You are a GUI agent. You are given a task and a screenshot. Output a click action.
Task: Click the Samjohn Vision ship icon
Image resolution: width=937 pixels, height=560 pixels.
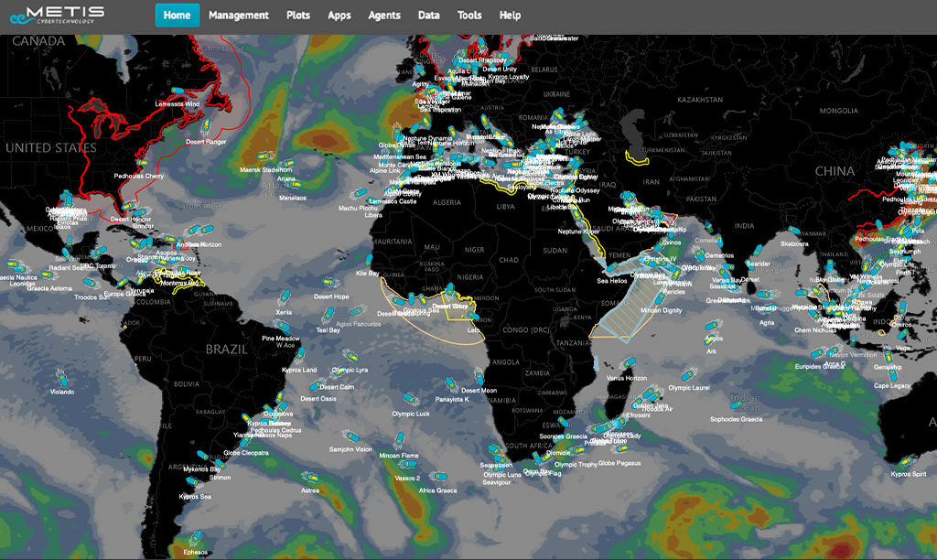(350, 436)
